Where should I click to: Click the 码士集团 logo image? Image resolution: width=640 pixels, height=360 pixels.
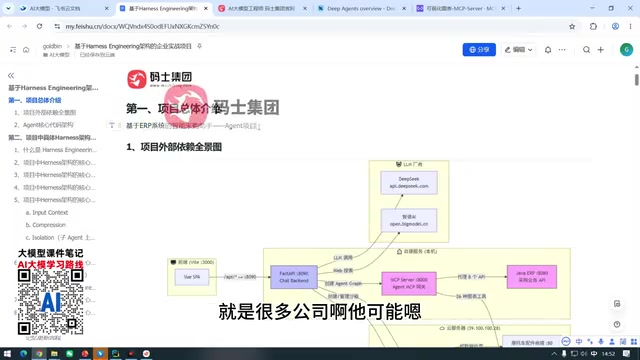click(x=160, y=79)
